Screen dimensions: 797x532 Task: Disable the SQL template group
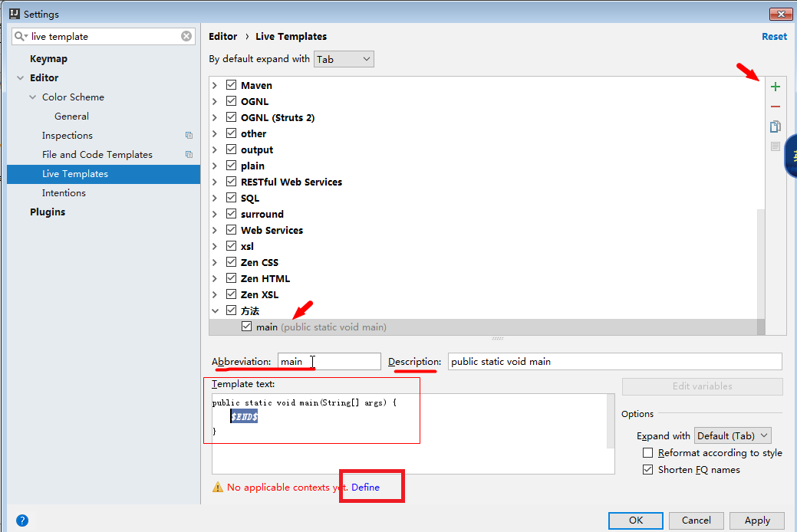click(x=231, y=197)
